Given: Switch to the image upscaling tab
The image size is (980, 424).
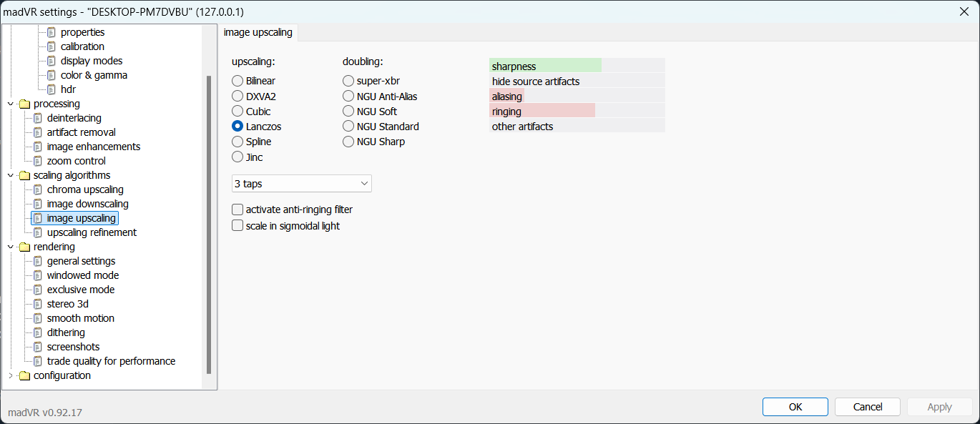Looking at the screenshot, I should pos(258,32).
